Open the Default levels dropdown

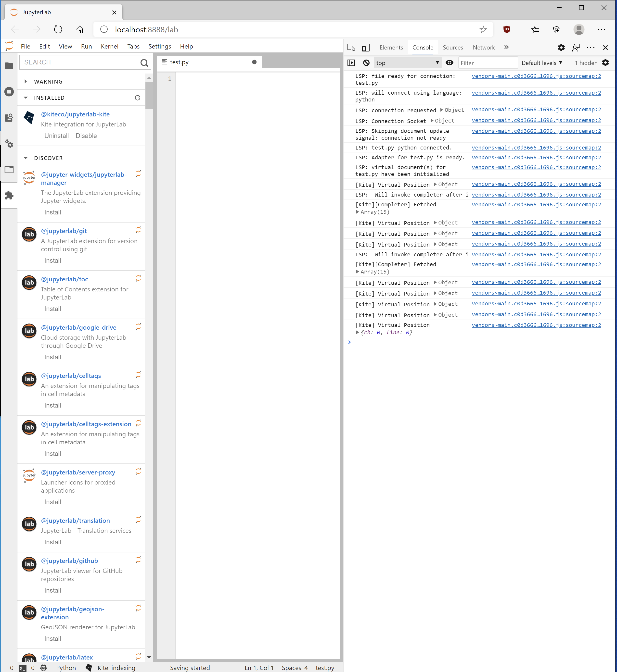[541, 63]
